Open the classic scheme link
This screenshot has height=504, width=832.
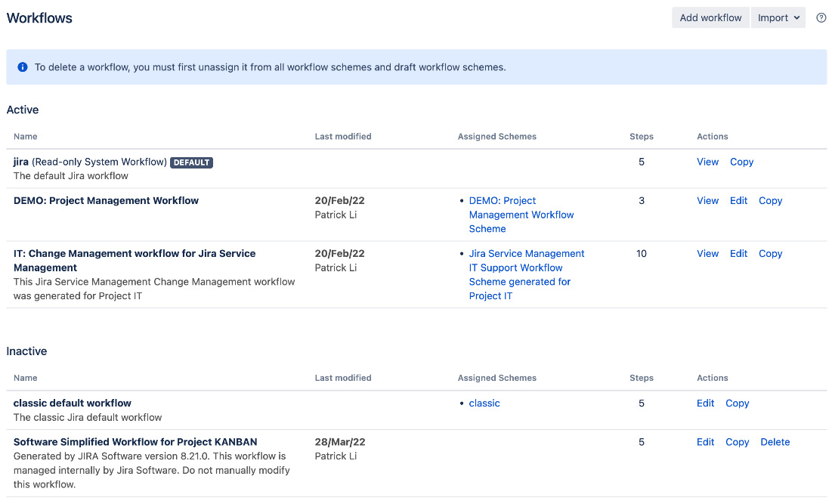[484, 403]
